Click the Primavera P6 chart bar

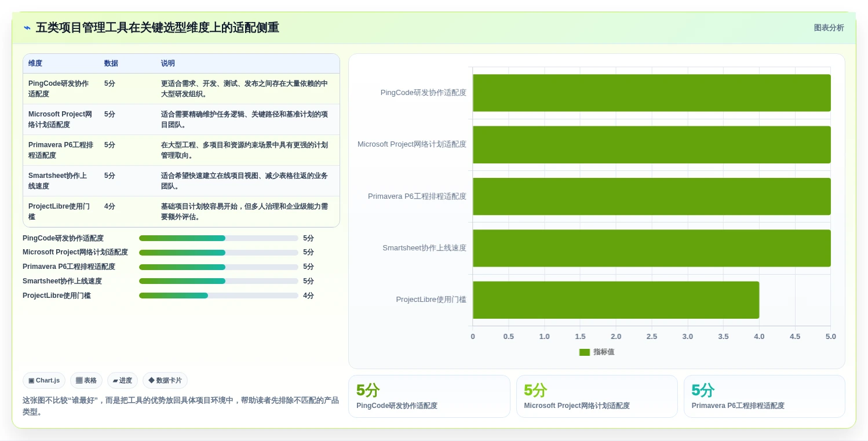coord(652,196)
